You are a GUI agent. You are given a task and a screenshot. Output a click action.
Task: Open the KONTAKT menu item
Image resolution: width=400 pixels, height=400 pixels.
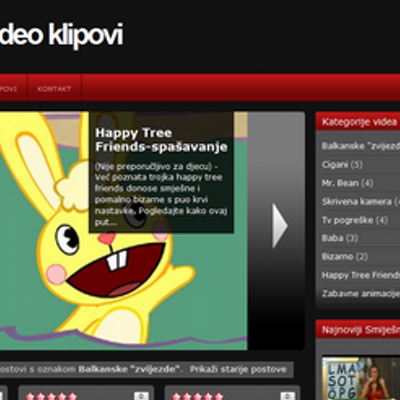(x=54, y=89)
